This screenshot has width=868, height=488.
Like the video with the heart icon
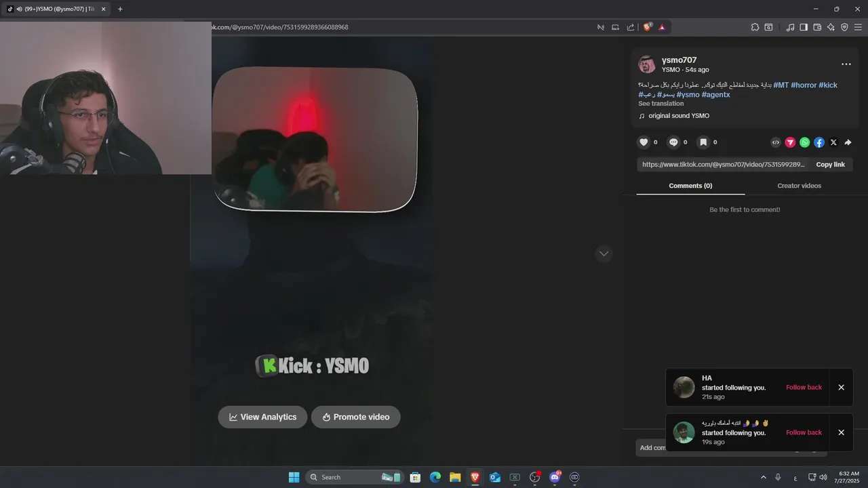(644, 142)
